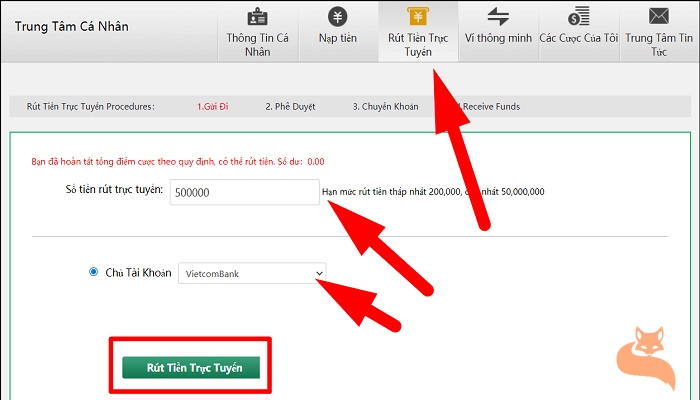Click the red balance notice Số dư: 0.00
700x400 pixels.
tap(178, 162)
